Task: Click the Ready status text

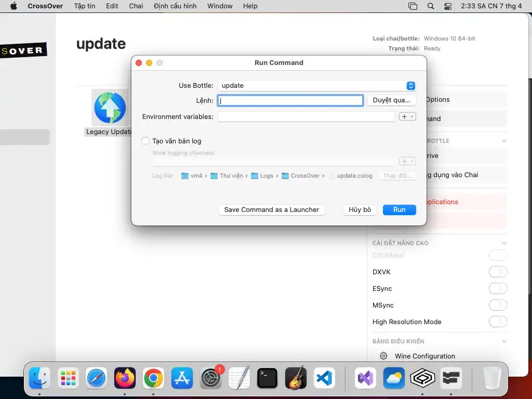Action: pos(432,48)
